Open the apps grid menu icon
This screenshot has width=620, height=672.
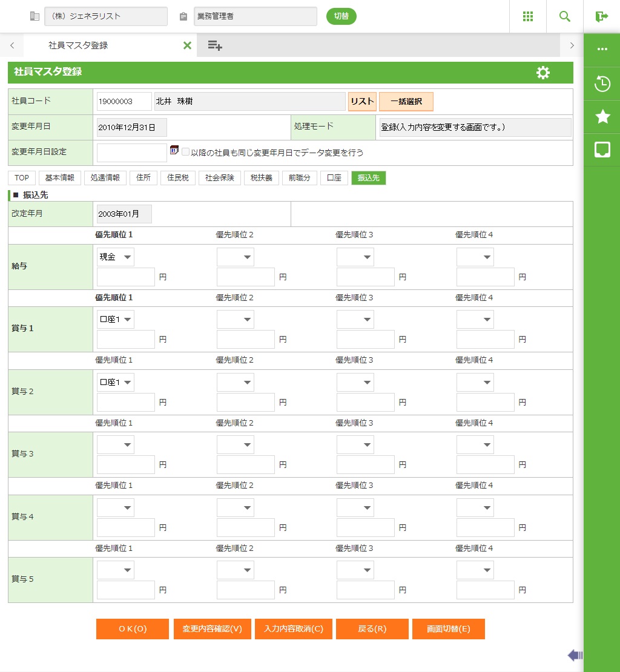click(527, 16)
